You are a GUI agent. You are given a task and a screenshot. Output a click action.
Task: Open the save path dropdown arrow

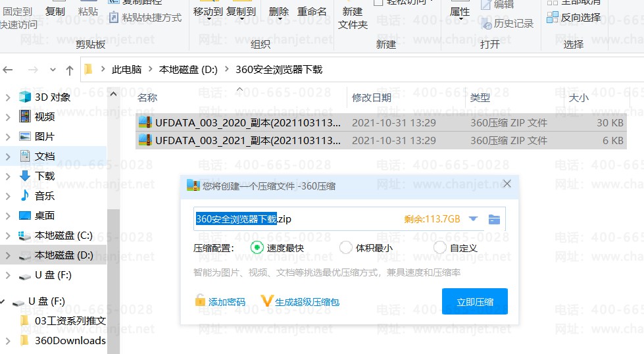(473, 219)
